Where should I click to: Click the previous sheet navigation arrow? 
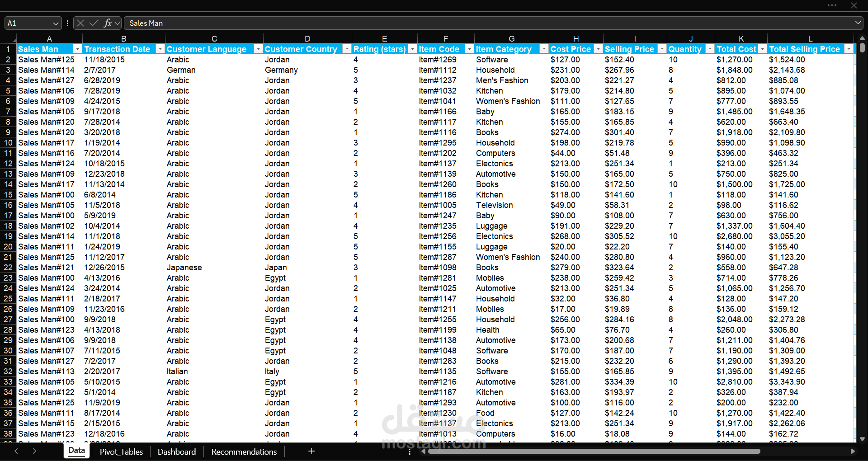pos(16,451)
